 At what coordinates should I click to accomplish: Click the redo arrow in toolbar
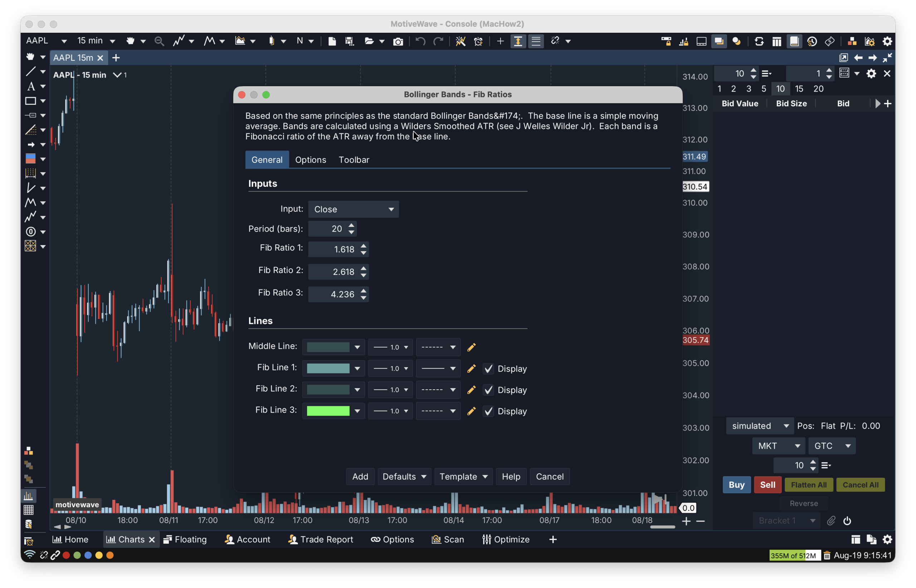coord(438,41)
